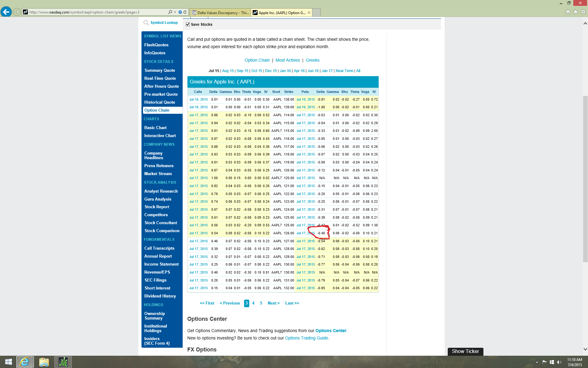Open the Favorites star icon

pos(575,12)
